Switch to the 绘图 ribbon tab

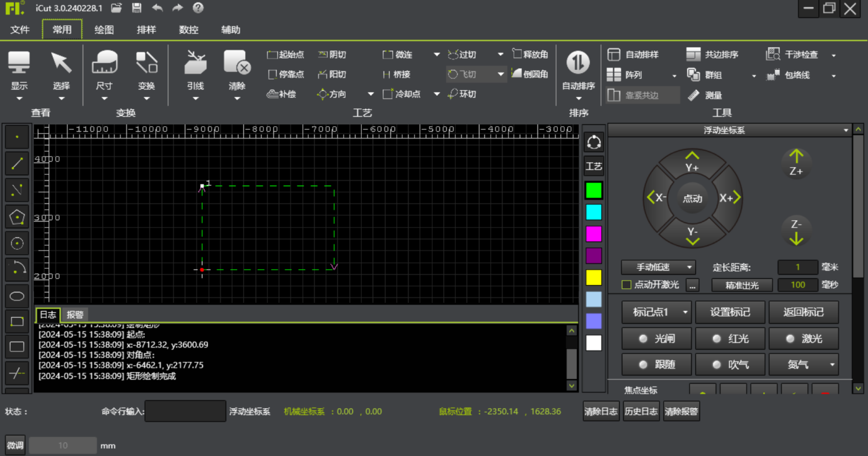tap(104, 30)
